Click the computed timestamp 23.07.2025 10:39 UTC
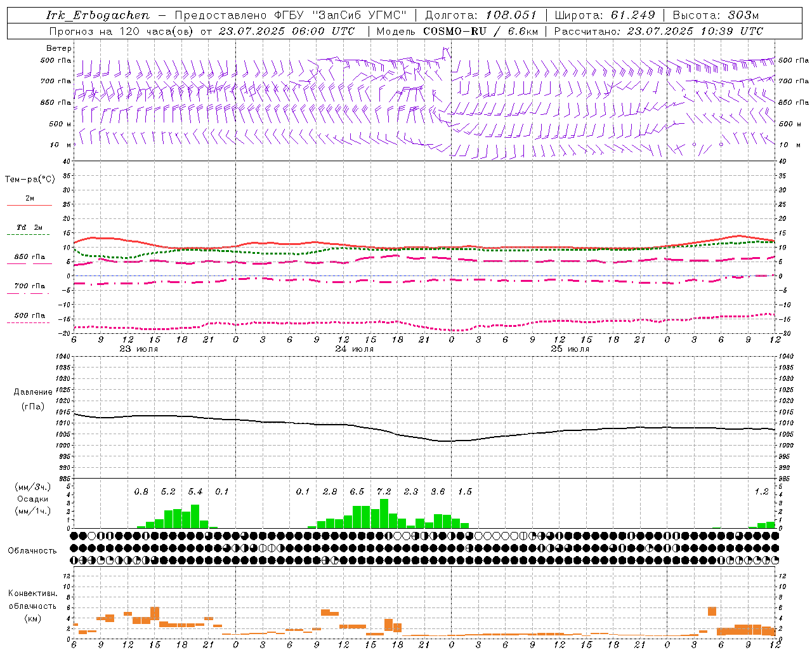The width and height of the screenshot is (812, 650). point(695,31)
